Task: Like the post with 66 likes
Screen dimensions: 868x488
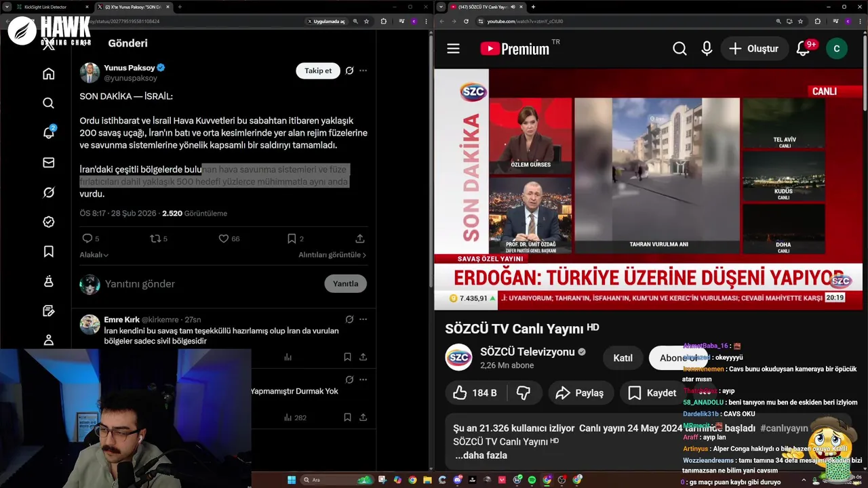Action: (224, 239)
